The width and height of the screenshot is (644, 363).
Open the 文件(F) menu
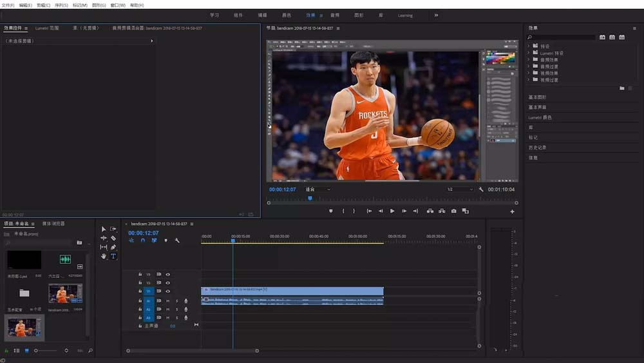click(x=8, y=5)
